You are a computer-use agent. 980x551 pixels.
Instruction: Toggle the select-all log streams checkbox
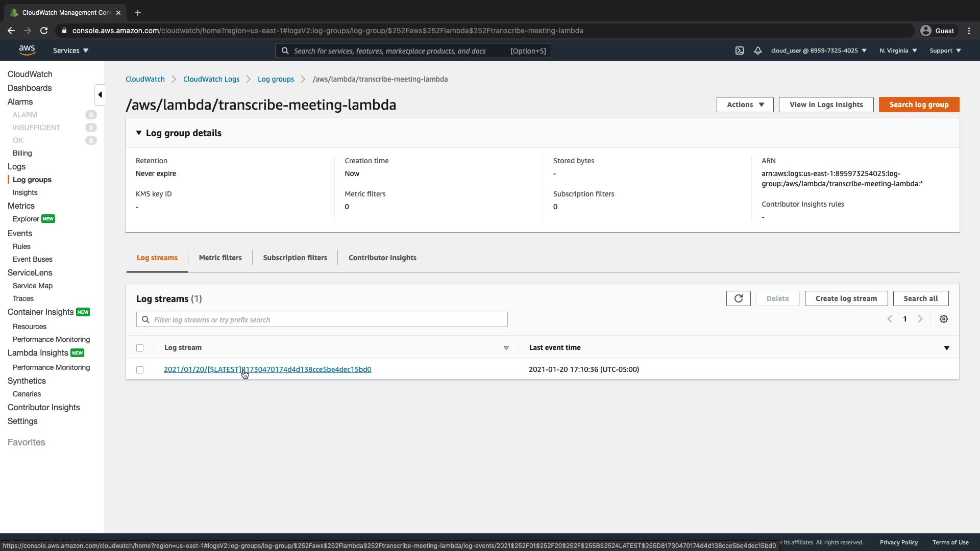[x=140, y=348]
